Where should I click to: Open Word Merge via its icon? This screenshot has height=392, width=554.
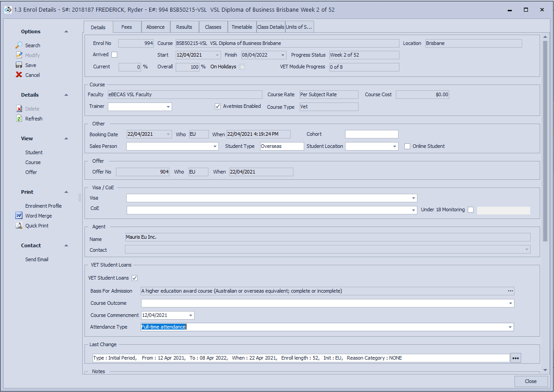point(19,216)
